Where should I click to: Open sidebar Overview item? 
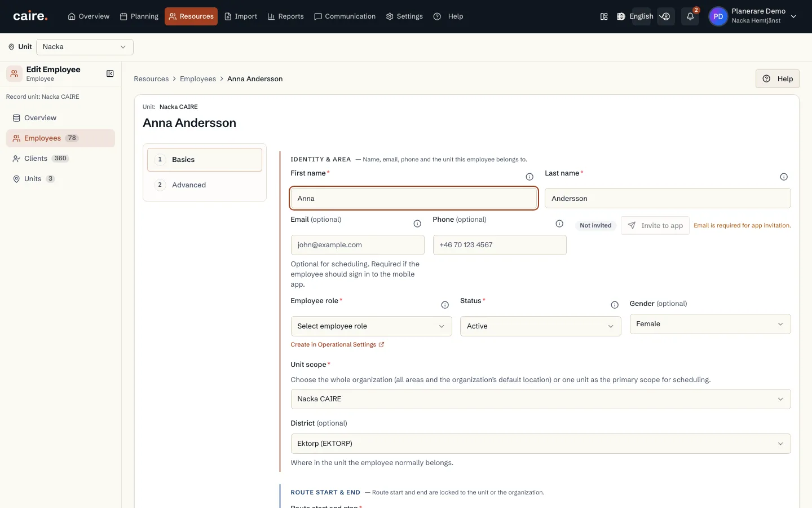point(60,118)
